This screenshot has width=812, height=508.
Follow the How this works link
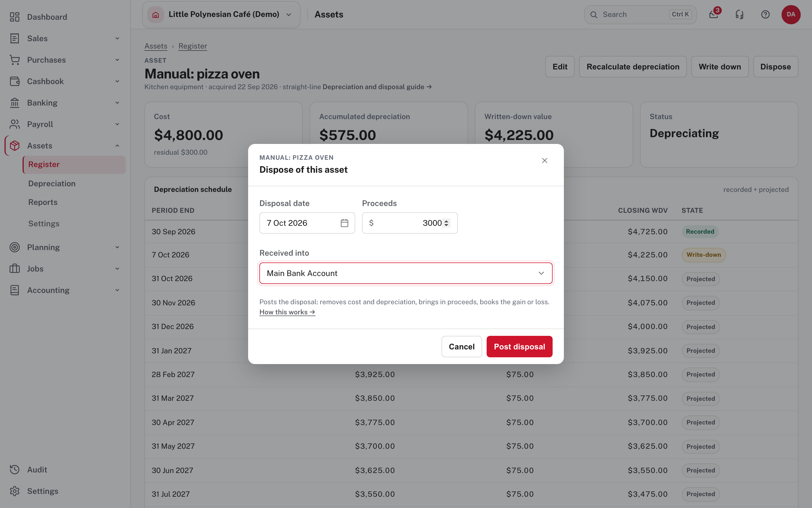(x=287, y=312)
